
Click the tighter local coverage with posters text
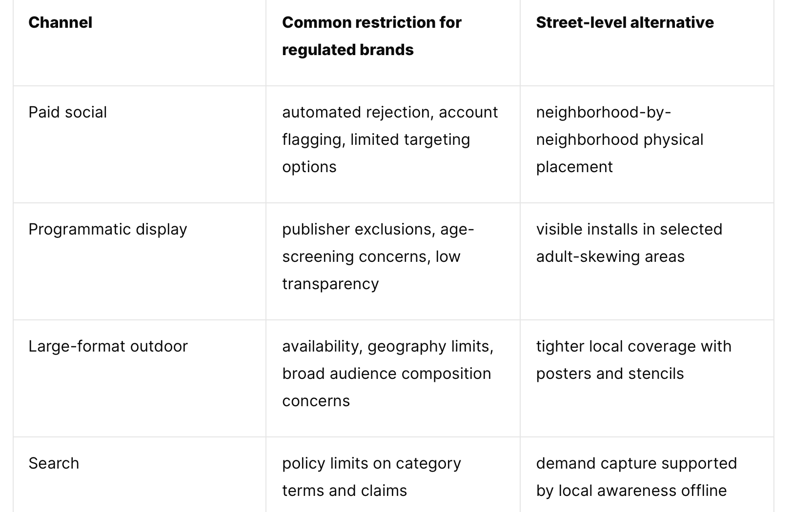coord(634,360)
